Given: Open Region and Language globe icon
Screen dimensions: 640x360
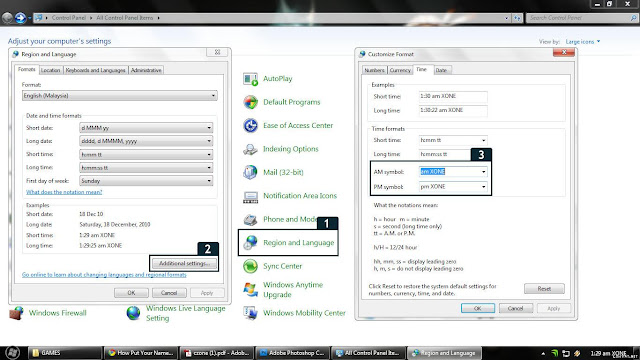Looking at the screenshot, I should [x=250, y=242].
